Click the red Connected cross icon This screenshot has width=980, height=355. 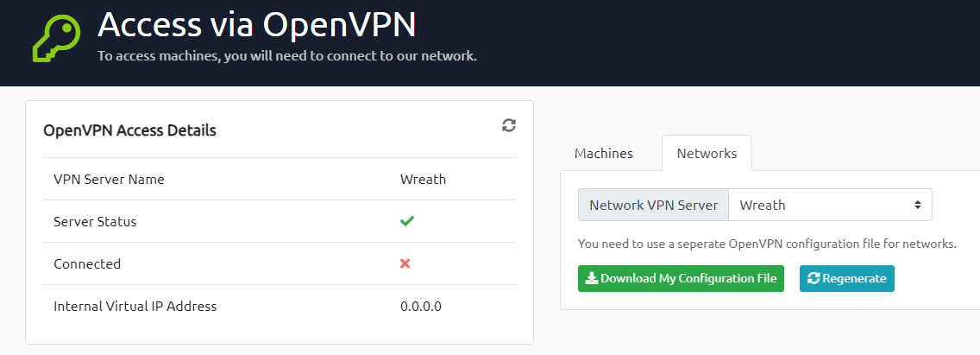(405, 263)
